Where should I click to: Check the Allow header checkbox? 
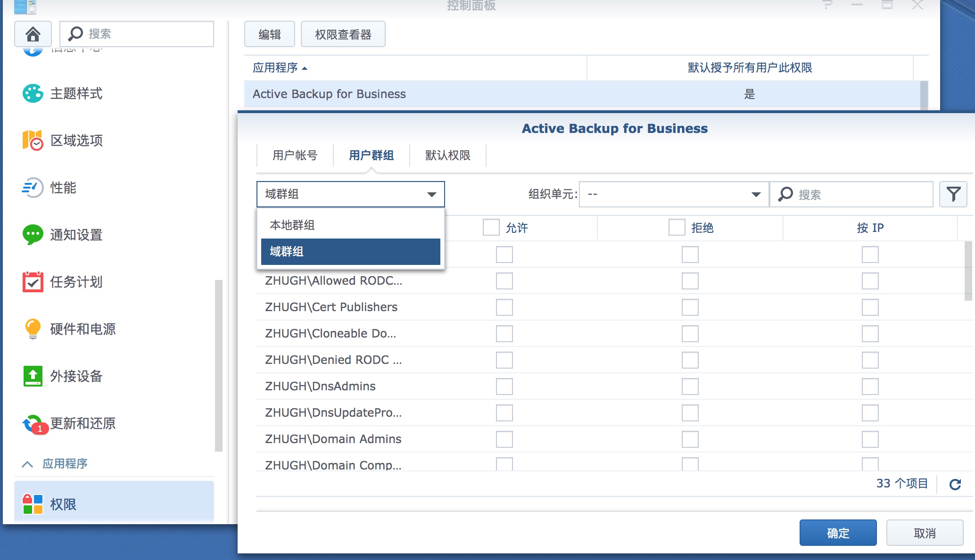pyautogui.click(x=491, y=227)
